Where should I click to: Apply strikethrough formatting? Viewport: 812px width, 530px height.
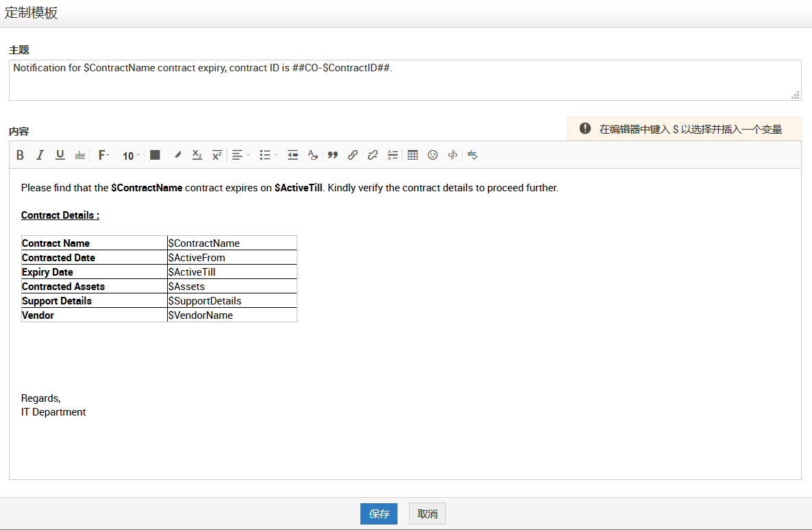pyautogui.click(x=79, y=155)
